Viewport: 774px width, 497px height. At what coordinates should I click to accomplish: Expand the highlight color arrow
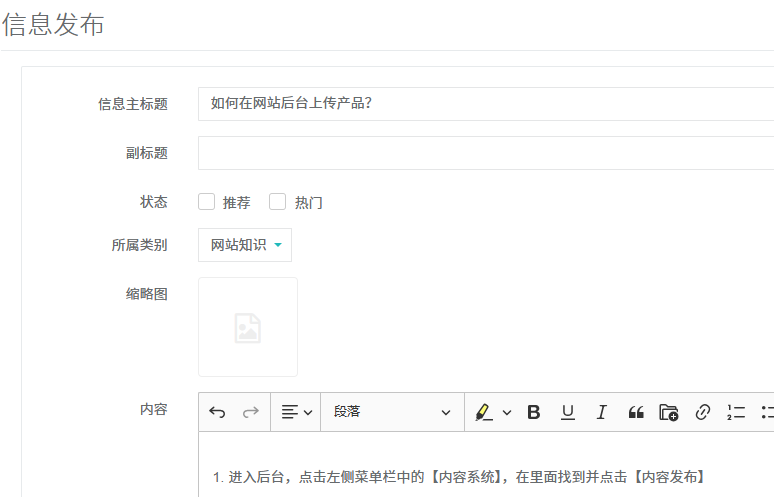pos(507,412)
